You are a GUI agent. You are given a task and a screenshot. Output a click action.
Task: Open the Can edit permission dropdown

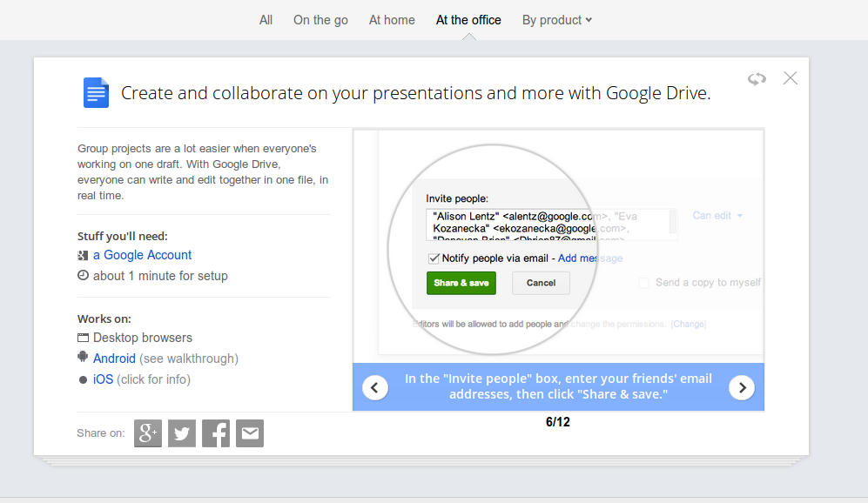coord(717,216)
